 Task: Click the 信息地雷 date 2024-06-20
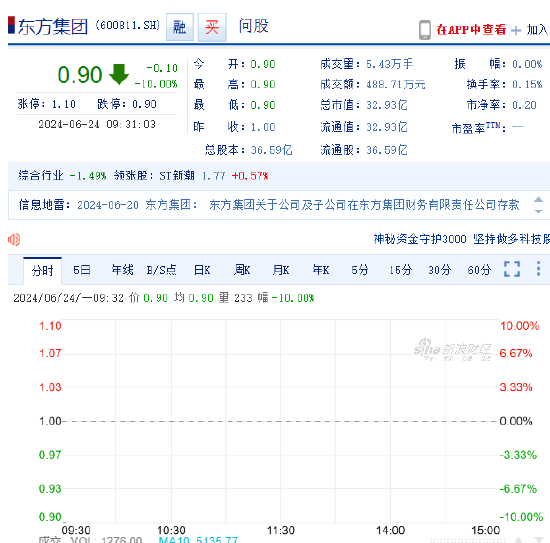pos(108,205)
